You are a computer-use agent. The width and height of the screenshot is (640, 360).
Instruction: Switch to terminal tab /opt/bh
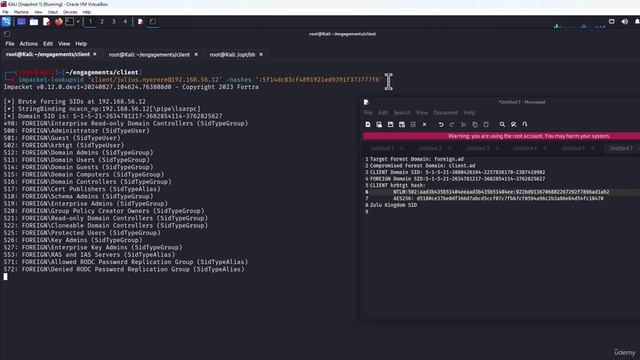(x=232, y=54)
